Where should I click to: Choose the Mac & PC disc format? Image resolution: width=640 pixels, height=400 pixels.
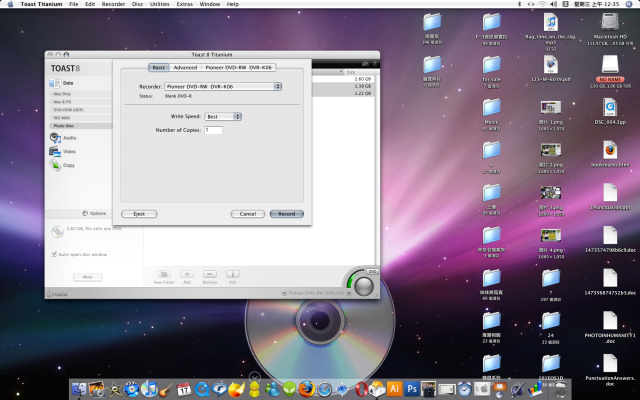[x=80, y=102]
